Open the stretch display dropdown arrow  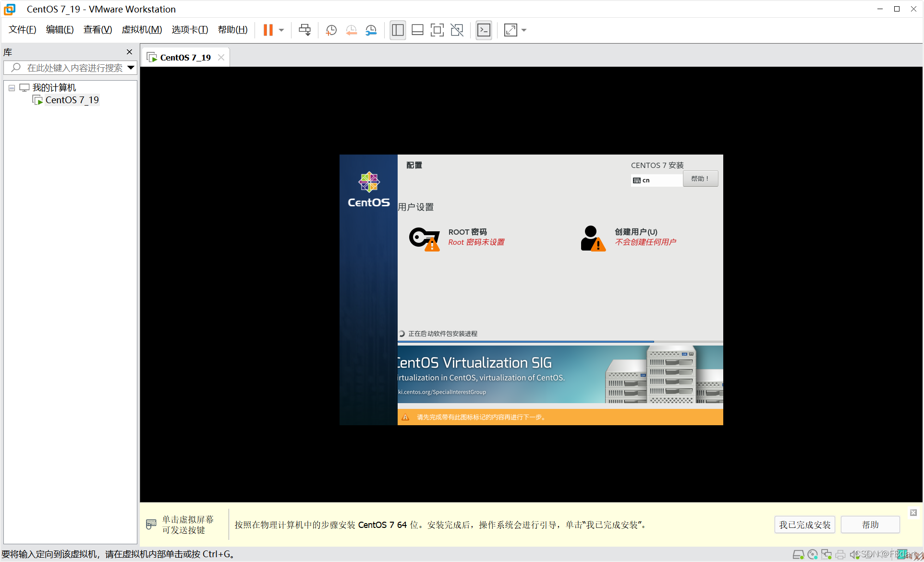(524, 30)
